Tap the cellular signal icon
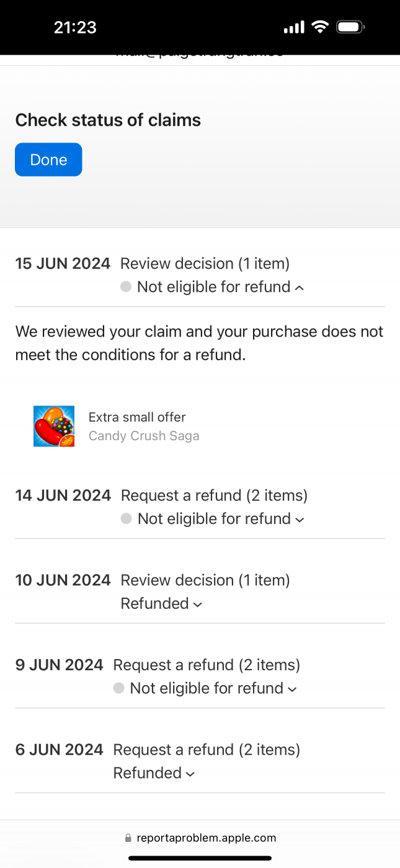This screenshot has width=400, height=868. point(293,27)
